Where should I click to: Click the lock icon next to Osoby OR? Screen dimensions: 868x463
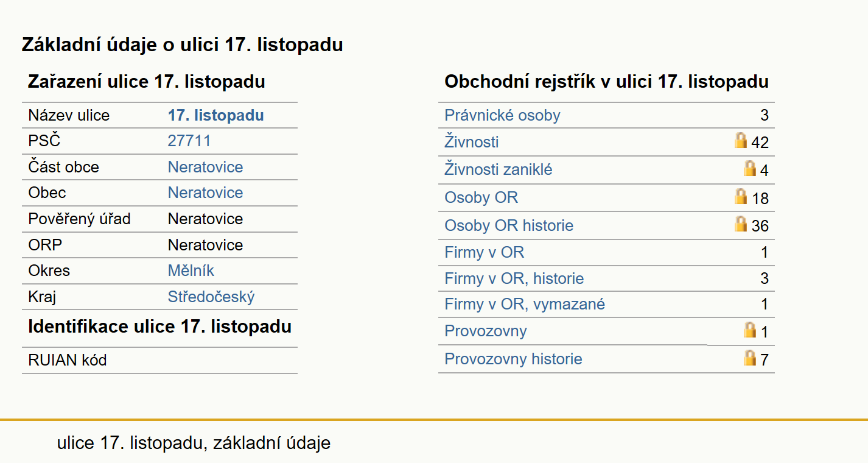tap(741, 196)
